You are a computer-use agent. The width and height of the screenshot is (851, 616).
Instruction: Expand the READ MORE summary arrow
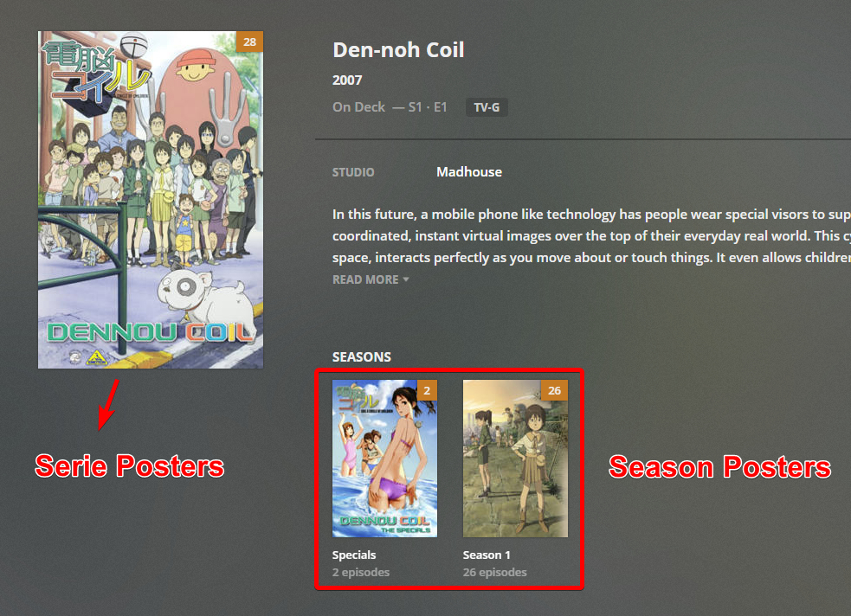click(x=406, y=279)
